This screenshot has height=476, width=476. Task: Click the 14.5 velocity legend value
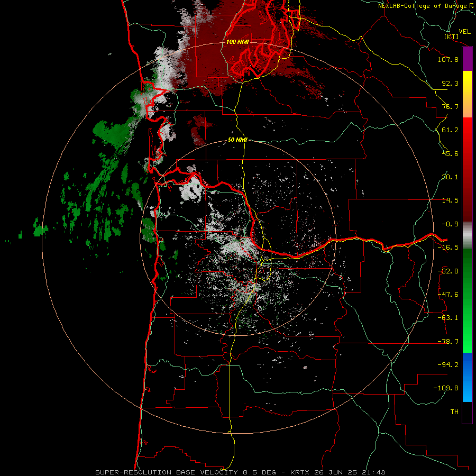pyautogui.click(x=450, y=200)
